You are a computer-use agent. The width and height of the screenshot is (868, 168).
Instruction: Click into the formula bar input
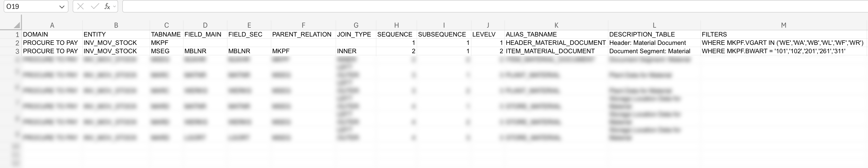(x=472, y=7)
